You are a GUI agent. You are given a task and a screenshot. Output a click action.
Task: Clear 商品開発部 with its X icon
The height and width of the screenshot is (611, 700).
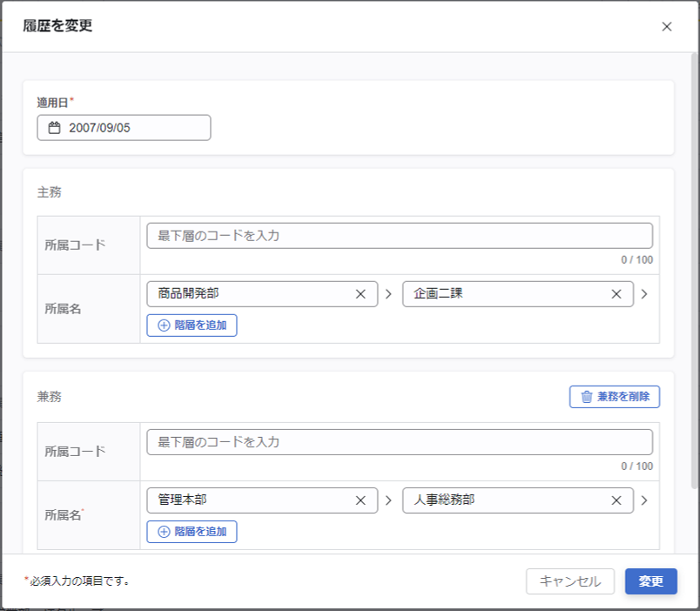pos(360,294)
